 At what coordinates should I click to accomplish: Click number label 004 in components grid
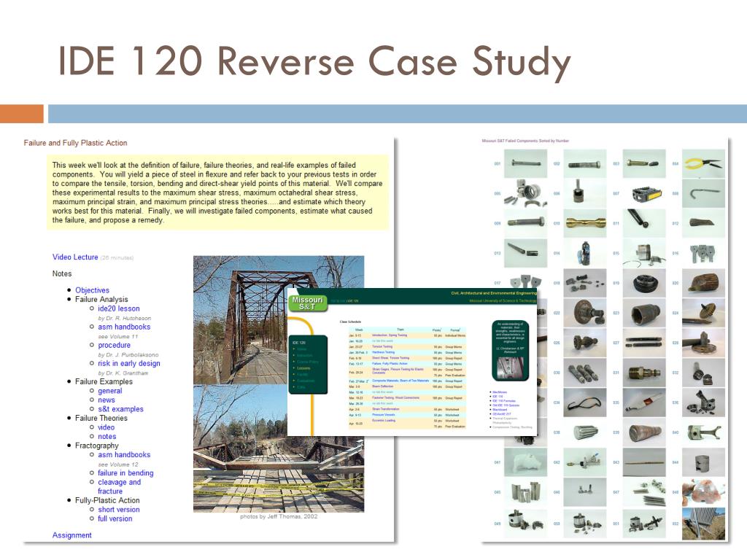pyautogui.click(x=675, y=164)
